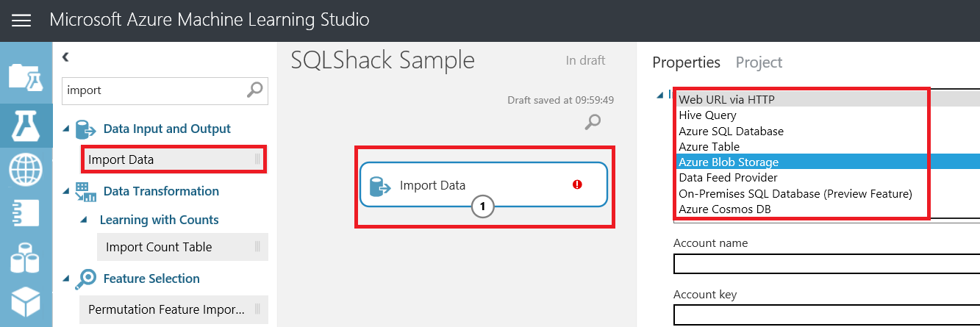Select the Properties tab
The height and width of the screenshot is (327, 980).
pos(686,62)
